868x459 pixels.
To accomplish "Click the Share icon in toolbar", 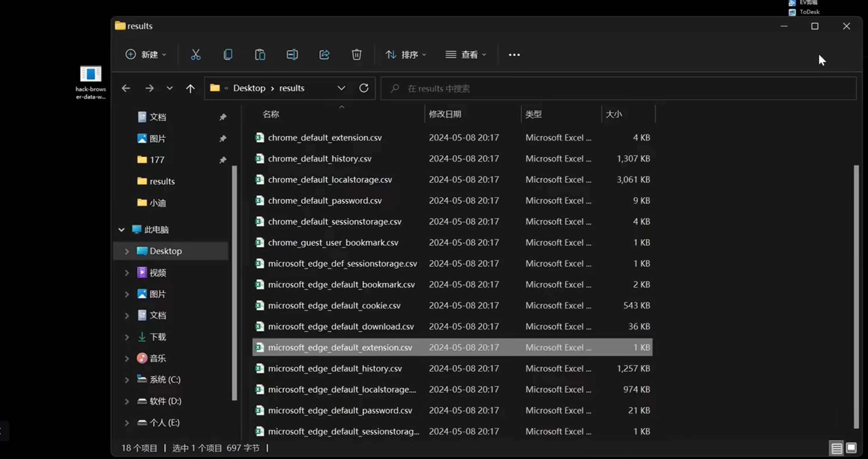I will 324,54.
